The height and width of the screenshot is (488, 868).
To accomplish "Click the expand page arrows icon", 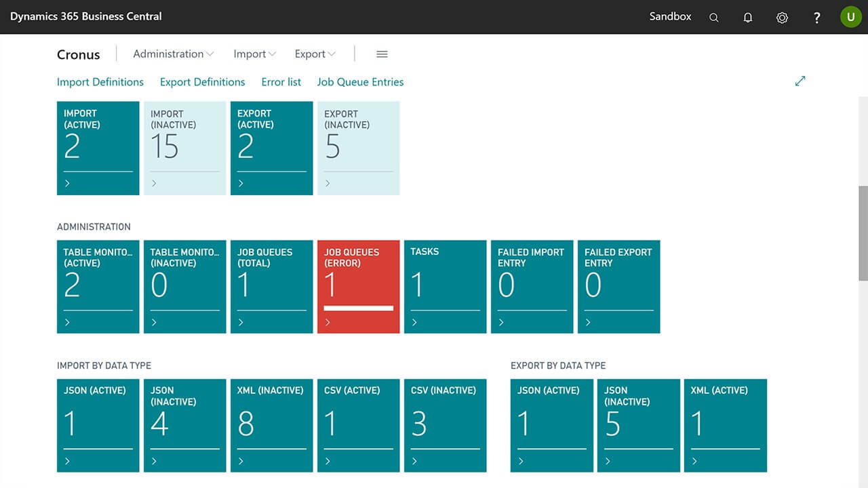I will pos(800,81).
